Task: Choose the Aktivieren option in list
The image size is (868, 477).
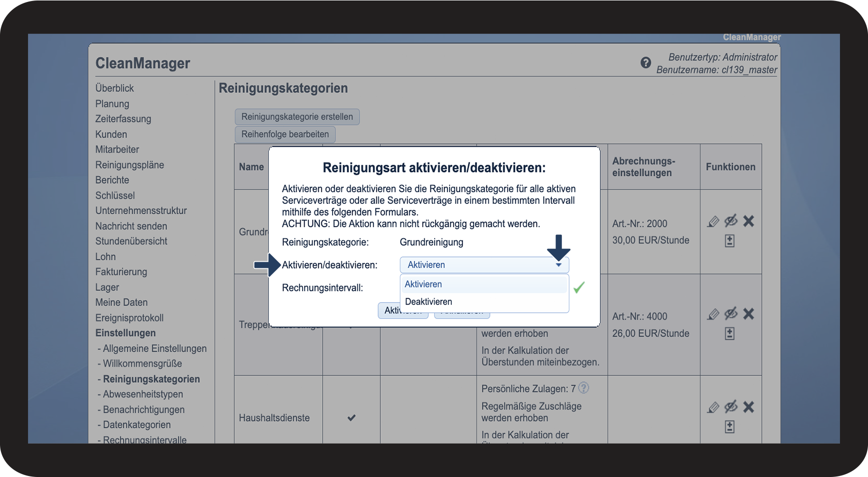Action: pos(484,284)
